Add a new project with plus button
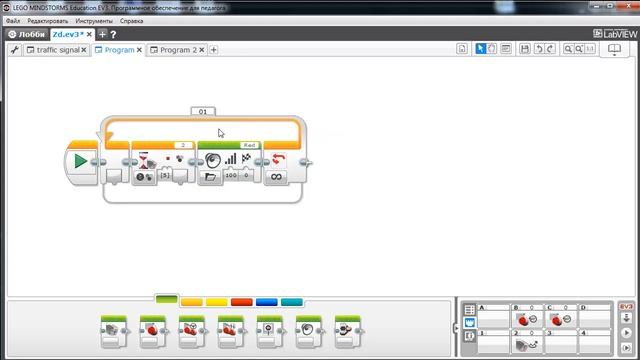Viewport: 640px width, 360px height. (102, 35)
